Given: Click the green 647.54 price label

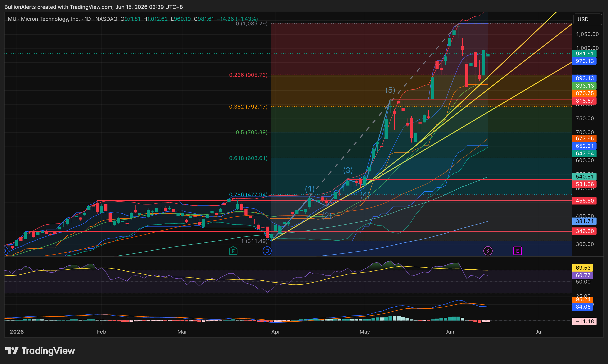Looking at the screenshot, I should coord(584,154).
